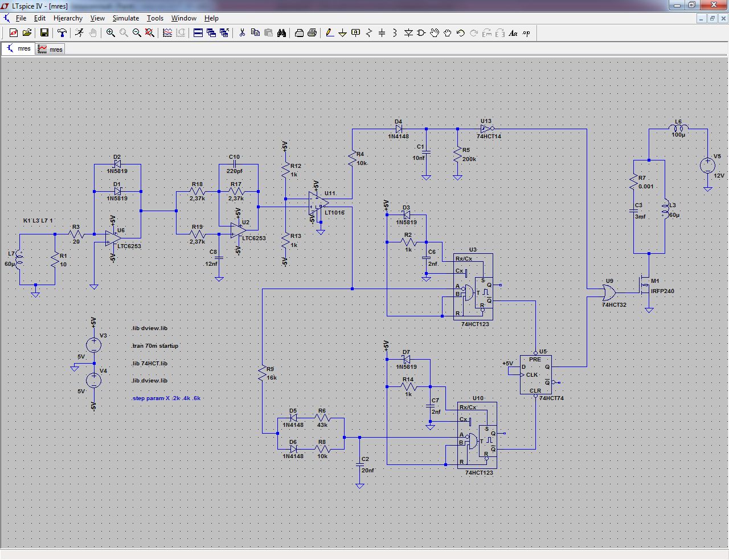Click the Undo arrow icon
The width and height of the screenshot is (729, 560).
tap(461, 33)
